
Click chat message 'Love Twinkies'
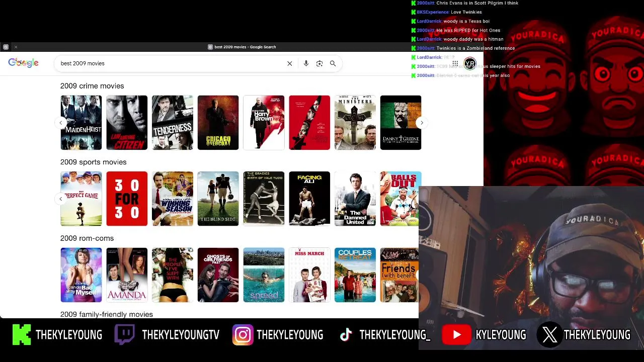(466, 12)
